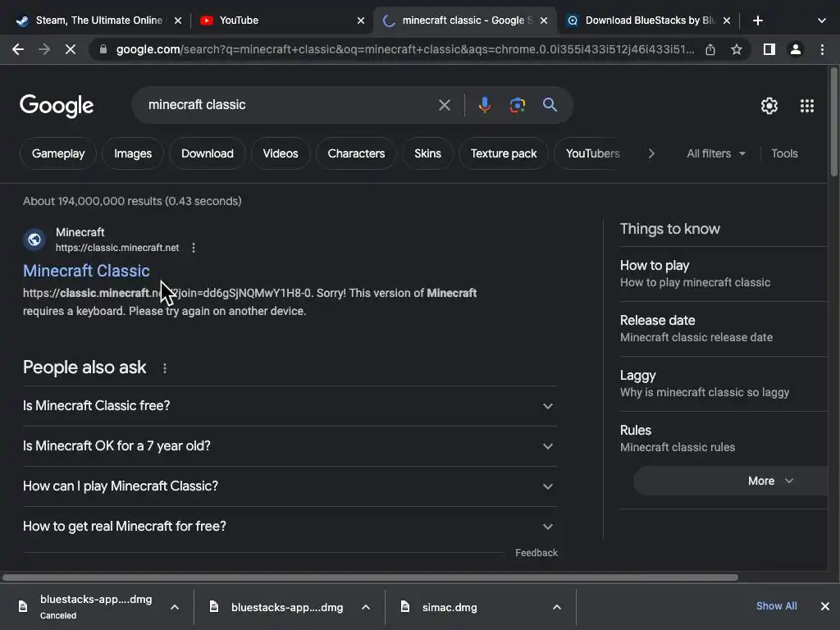Click the magnifier search button
This screenshot has height=630, width=840.
coord(550,105)
